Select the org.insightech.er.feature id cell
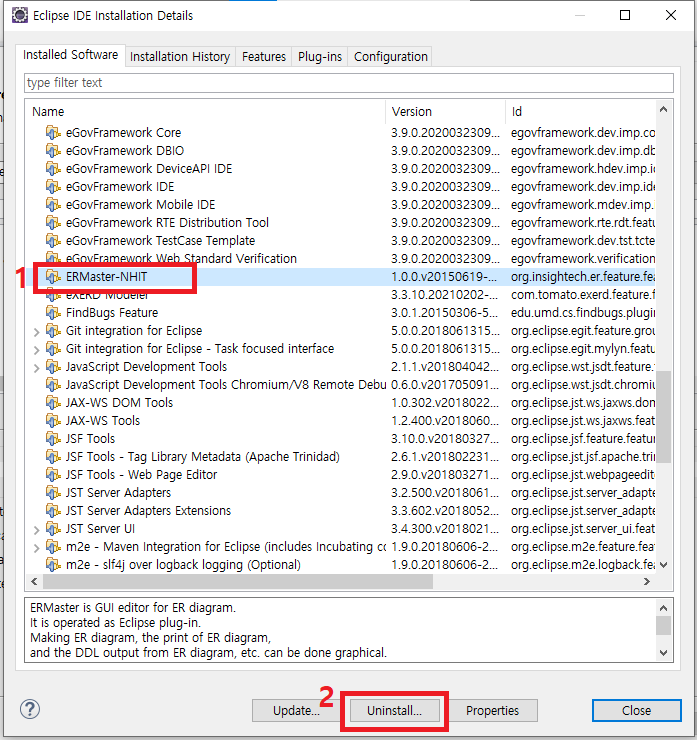Image resolution: width=697 pixels, height=740 pixels. [583, 277]
